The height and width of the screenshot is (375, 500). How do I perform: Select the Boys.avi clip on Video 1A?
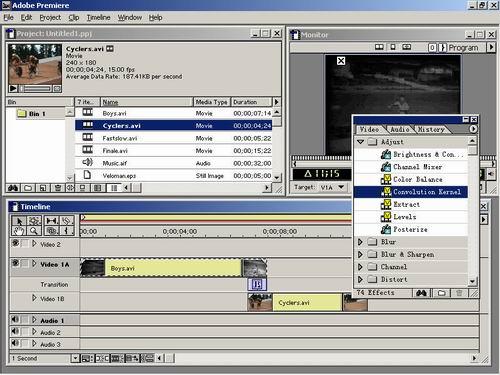[x=173, y=268]
